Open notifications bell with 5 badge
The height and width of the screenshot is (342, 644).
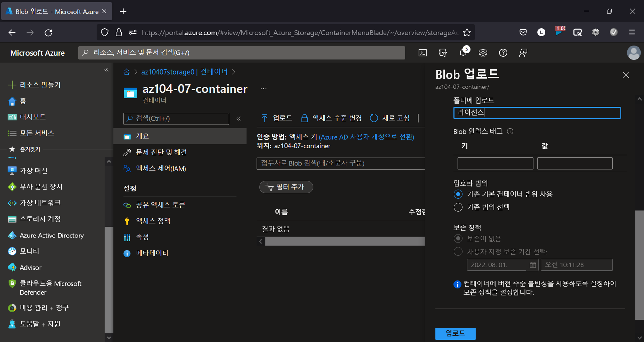click(463, 52)
